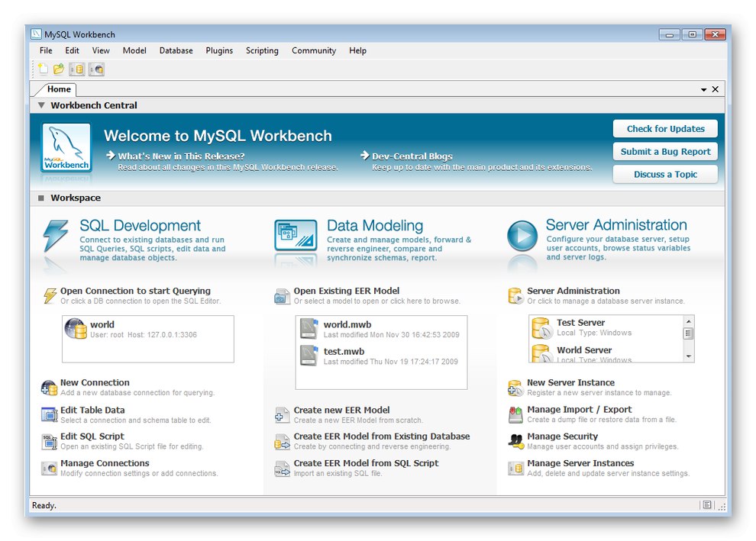
Task: Open the File menu
Action: tap(46, 50)
